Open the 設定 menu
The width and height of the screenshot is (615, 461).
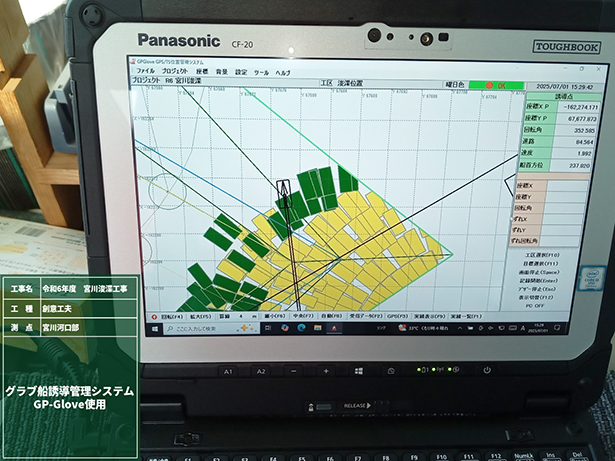[241, 73]
